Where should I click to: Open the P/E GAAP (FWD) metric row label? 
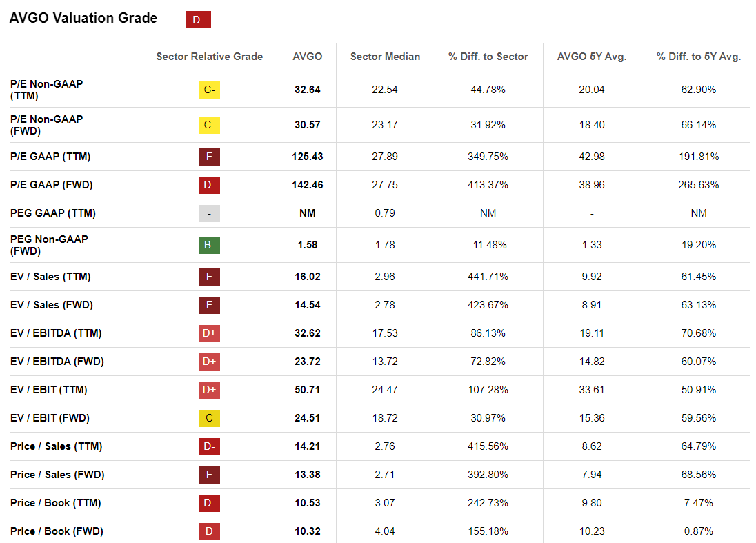tap(51, 185)
